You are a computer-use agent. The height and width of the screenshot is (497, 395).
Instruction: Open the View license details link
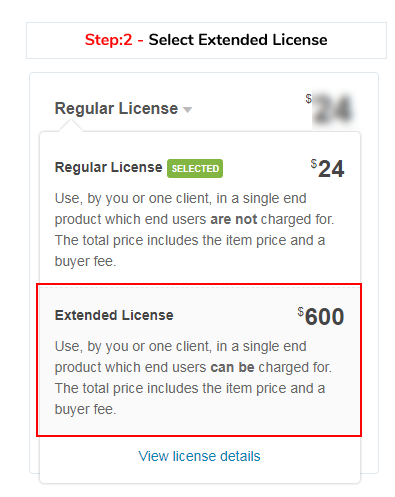(x=199, y=456)
